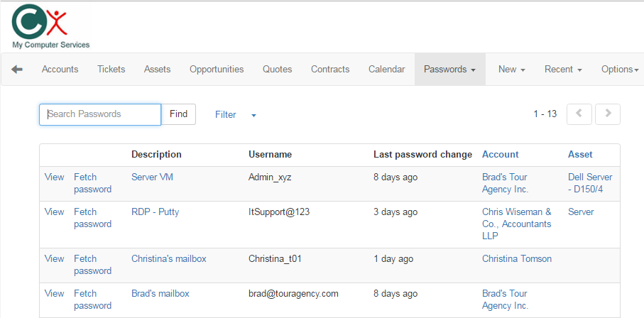The height and width of the screenshot is (318, 644).
Task: Click the back arrow icon in navbar
Action: tap(17, 69)
